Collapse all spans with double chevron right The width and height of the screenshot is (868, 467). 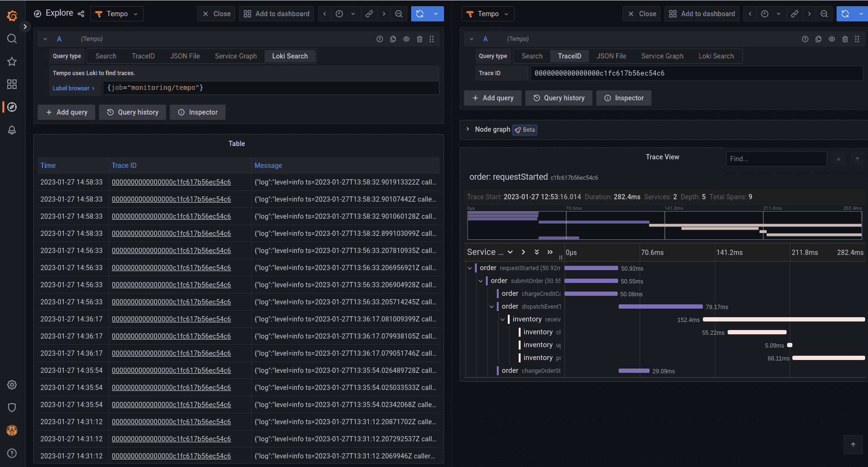tap(550, 252)
